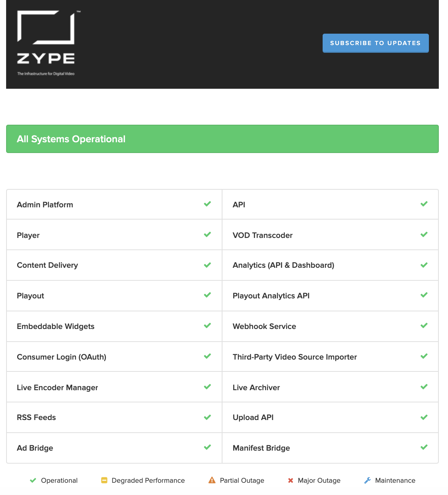The image size is (448, 495).
Task: Click the Consumer Login (OAuth) component name
Action: click(62, 357)
